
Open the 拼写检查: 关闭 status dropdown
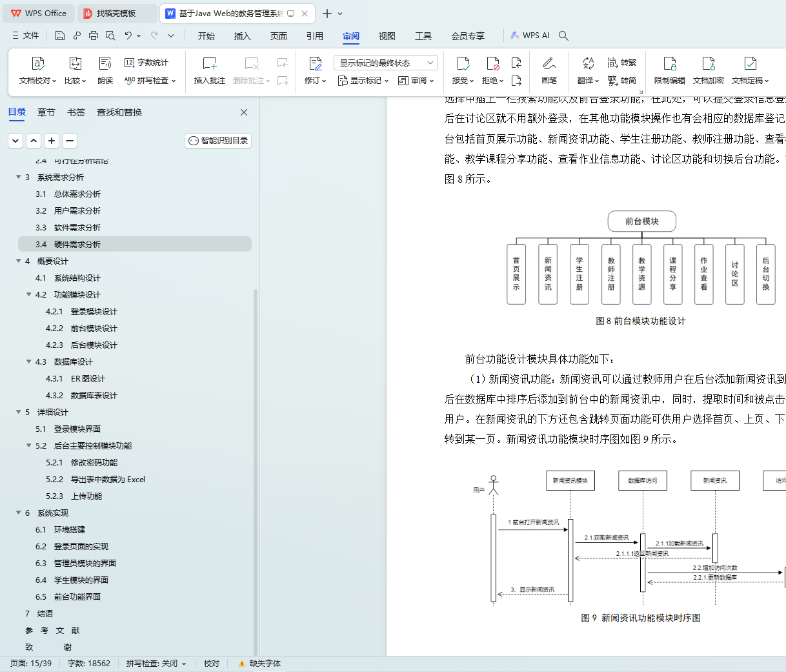(156, 664)
